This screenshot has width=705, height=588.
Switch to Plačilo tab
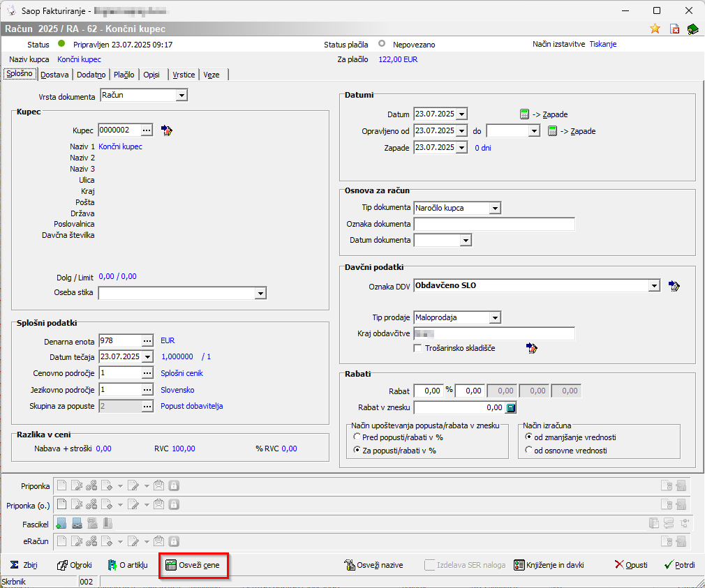click(x=124, y=75)
